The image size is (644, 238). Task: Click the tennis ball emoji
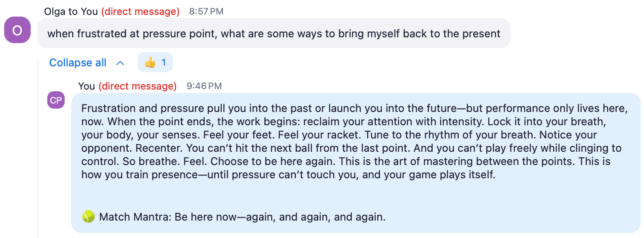[88, 216]
